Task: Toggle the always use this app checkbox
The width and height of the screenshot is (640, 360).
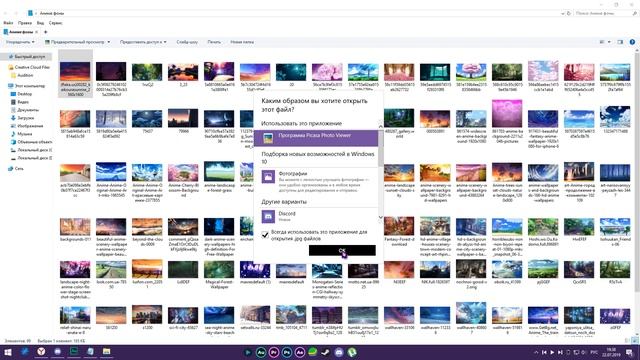Action: 265,235
